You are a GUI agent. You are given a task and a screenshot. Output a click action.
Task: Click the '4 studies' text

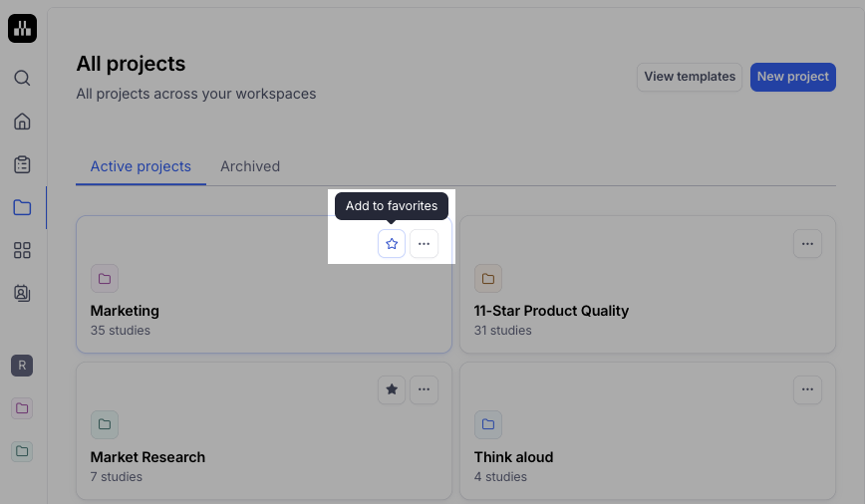click(500, 476)
